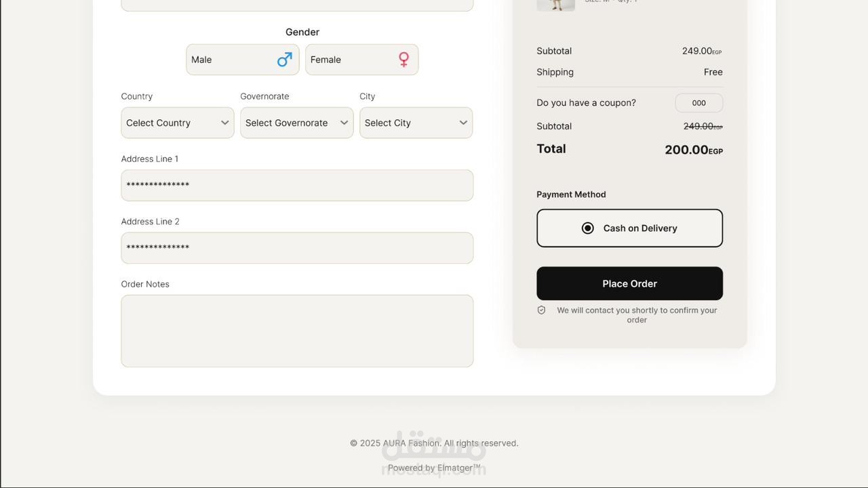Click the AURA Fashion copyright text
The width and height of the screenshot is (868, 488).
point(434,443)
